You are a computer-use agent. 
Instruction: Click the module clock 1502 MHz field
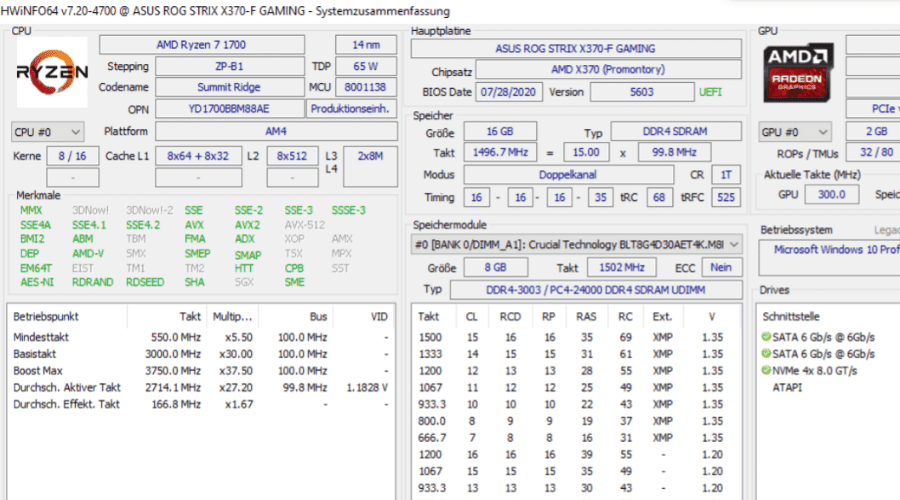coord(622,267)
